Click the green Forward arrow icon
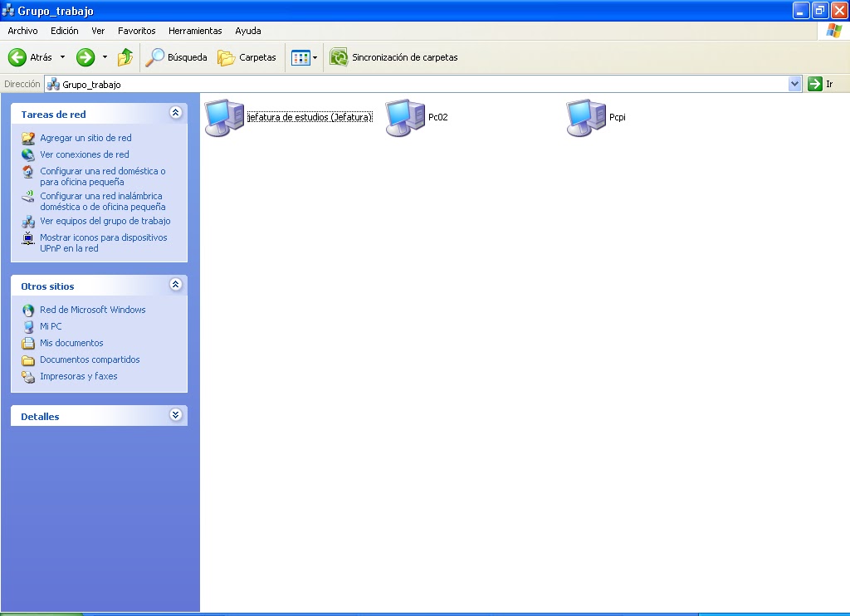The height and width of the screenshot is (616, 850). (x=85, y=57)
